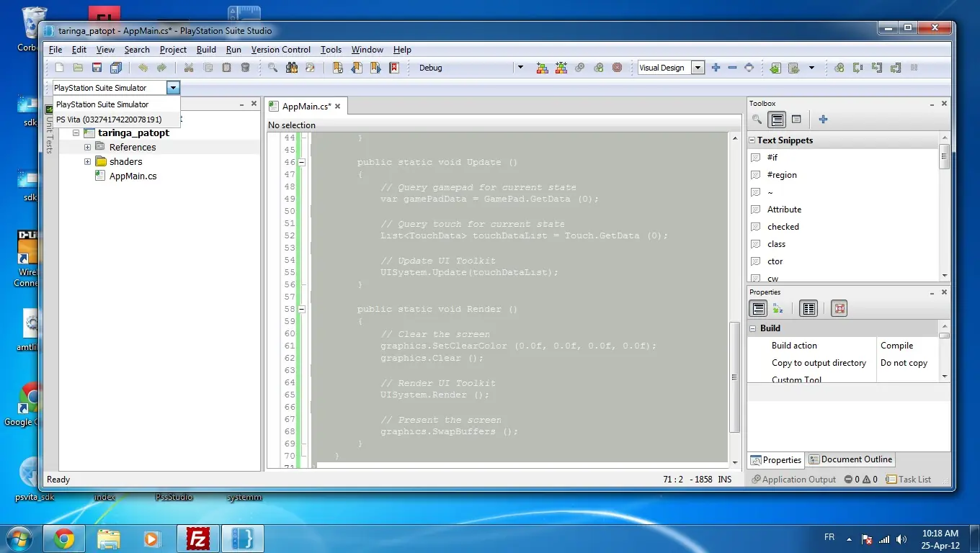Open the Debug configuration dropdown arrow
The width and height of the screenshot is (980, 553).
click(x=520, y=68)
